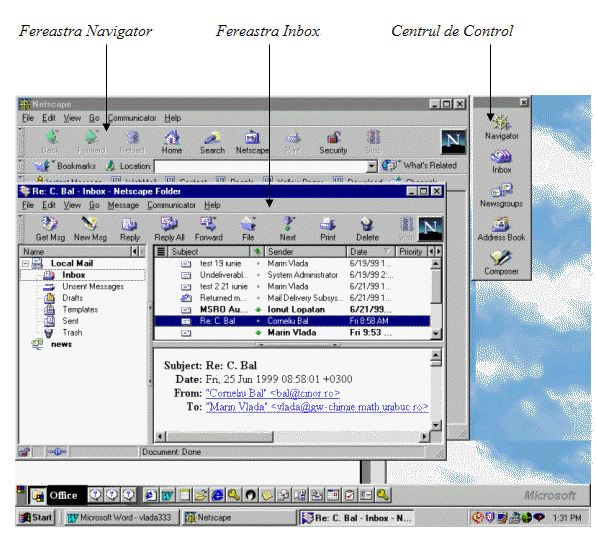597x535 pixels.
Task: Collapse the Local Mail tree node
Action: click(26, 264)
